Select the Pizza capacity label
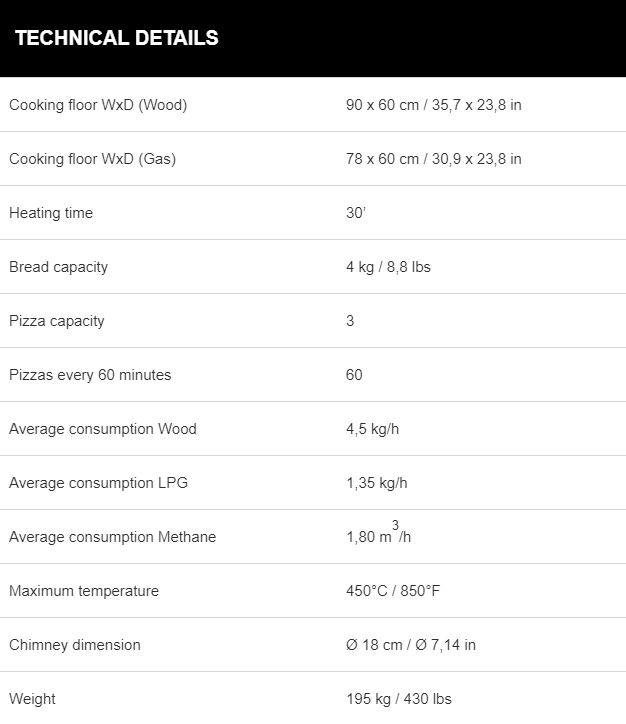 pyautogui.click(x=57, y=321)
